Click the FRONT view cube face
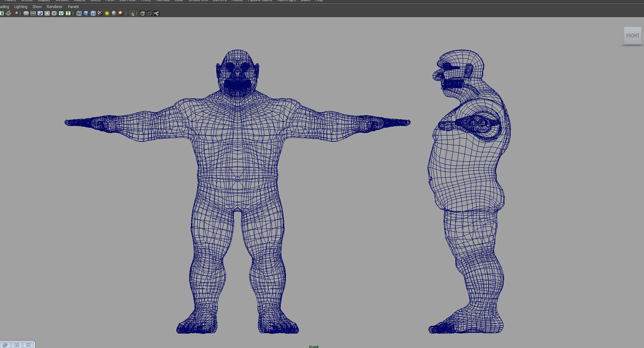 633,36
